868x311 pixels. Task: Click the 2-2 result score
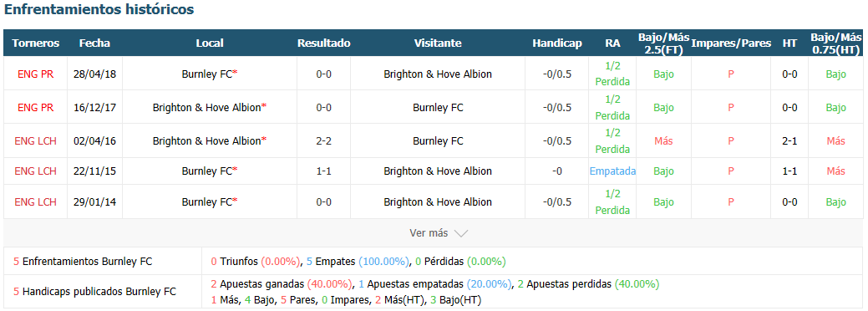324,140
